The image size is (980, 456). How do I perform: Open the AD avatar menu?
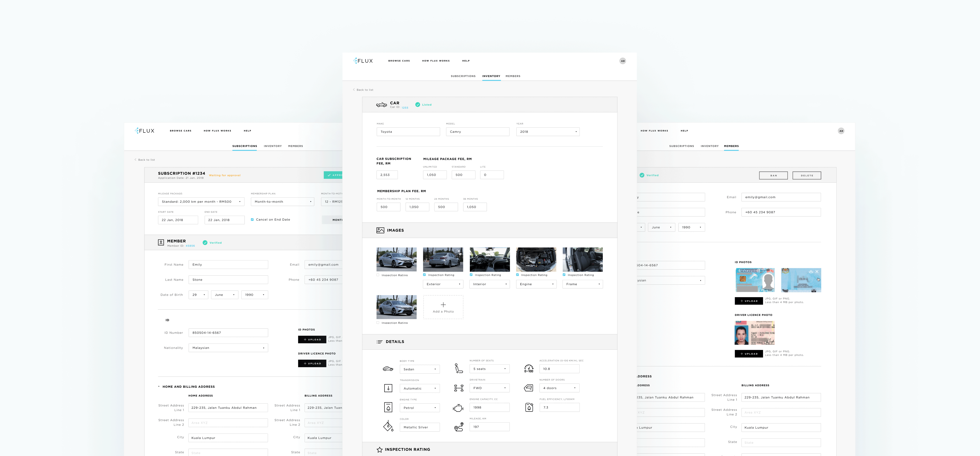click(x=623, y=61)
